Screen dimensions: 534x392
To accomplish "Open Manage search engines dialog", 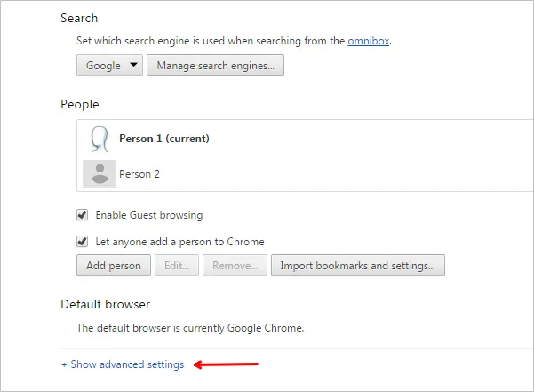I will pos(215,65).
